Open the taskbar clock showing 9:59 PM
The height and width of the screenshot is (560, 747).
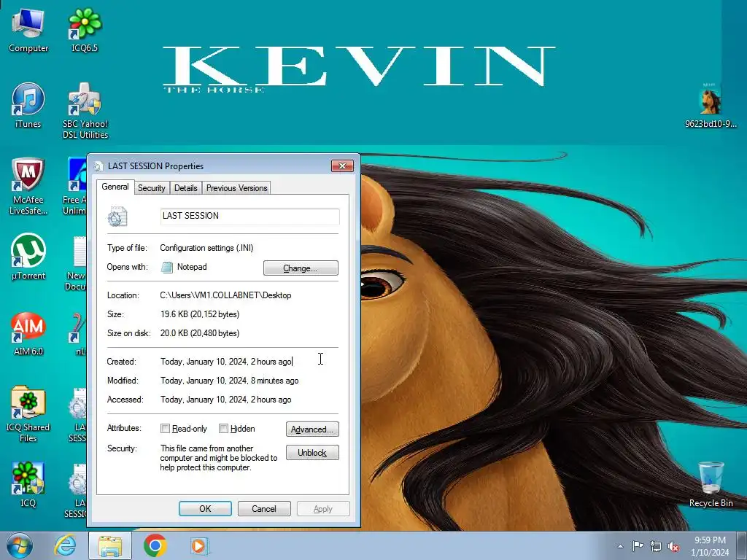(x=710, y=546)
